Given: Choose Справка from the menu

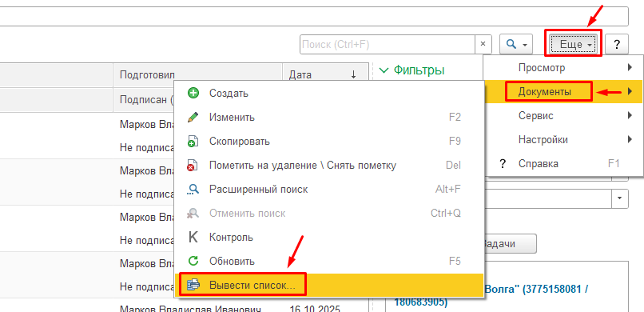Looking at the screenshot, I should tap(563, 164).
